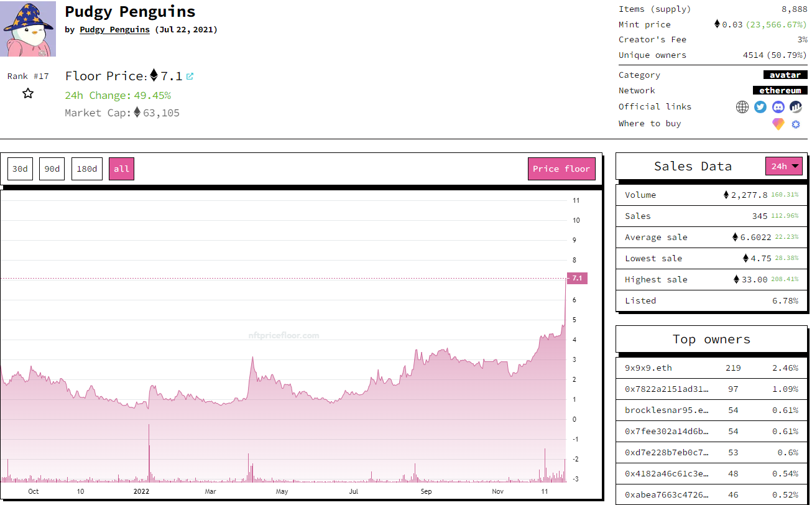This screenshot has height=505, width=812.
Task: Open the blue badge marketplace under Where to buy
Action: coord(796,124)
